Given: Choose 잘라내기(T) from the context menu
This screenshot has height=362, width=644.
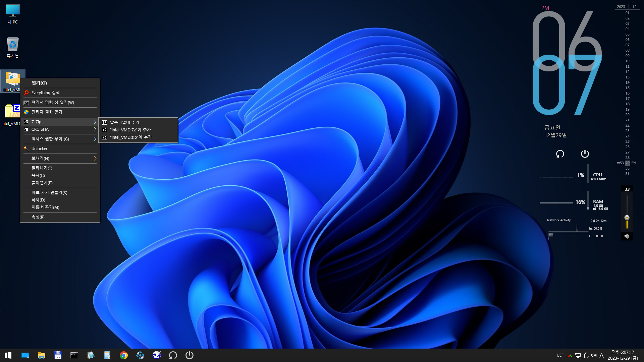Looking at the screenshot, I should pos(60,168).
